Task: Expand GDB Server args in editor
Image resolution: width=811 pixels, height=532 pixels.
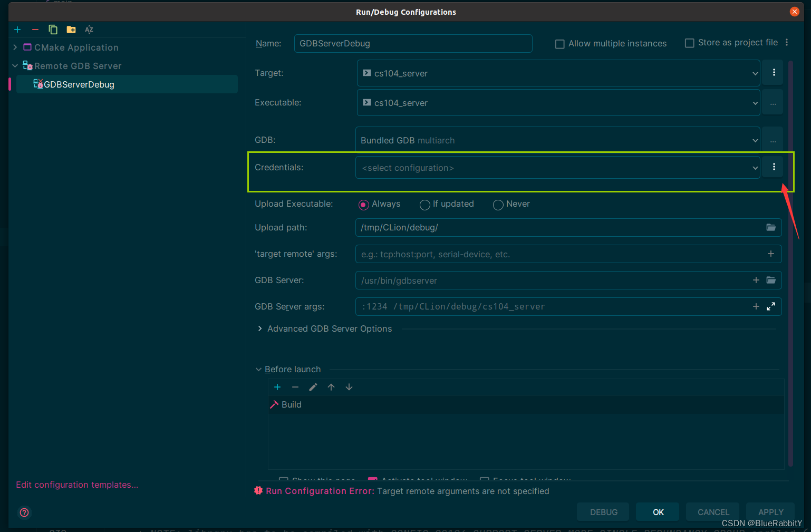Action: pos(770,306)
